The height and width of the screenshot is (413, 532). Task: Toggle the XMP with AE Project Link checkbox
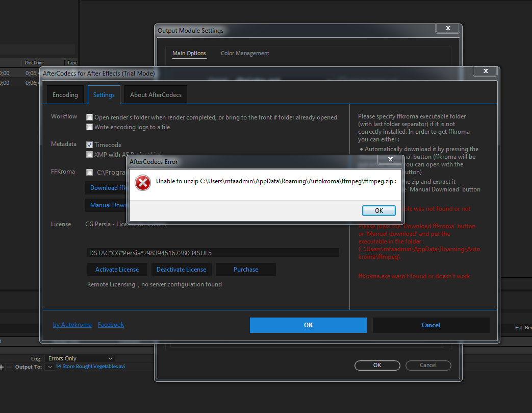90,155
